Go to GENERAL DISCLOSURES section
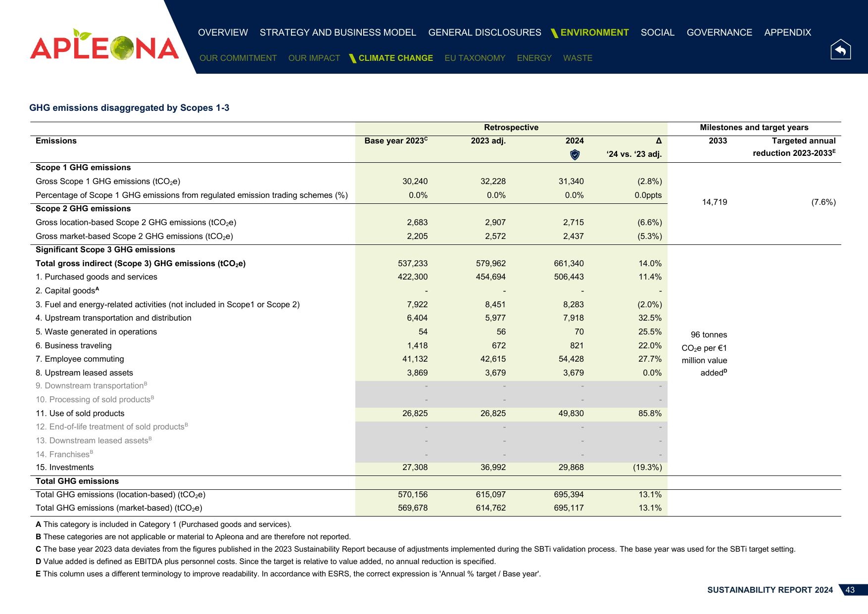The width and height of the screenshot is (868, 614). (x=484, y=32)
